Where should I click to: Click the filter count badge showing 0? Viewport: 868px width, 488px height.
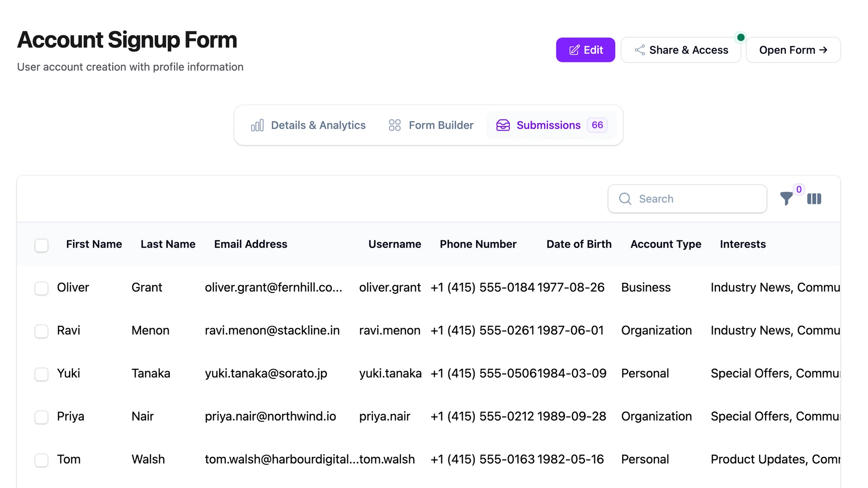point(799,190)
